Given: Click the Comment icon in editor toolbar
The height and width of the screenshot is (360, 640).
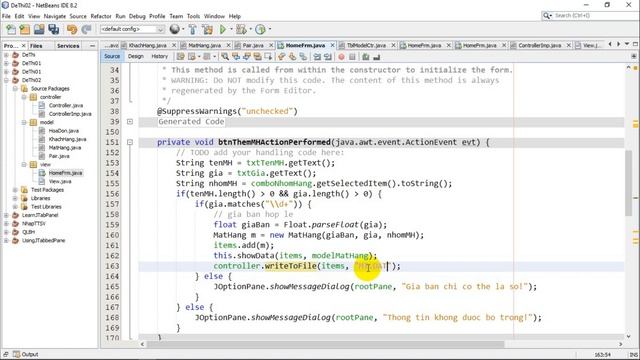Looking at the screenshot, I should 366,57.
